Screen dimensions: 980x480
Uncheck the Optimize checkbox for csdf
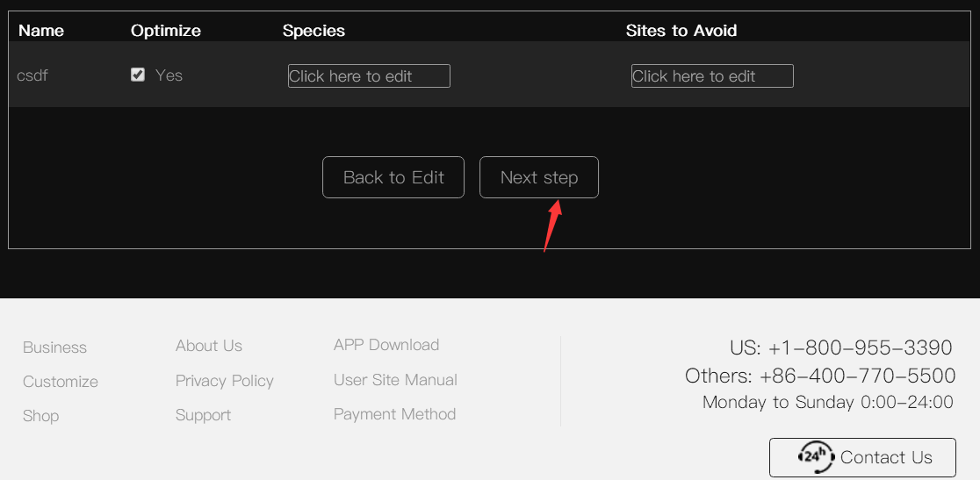click(138, 75)
